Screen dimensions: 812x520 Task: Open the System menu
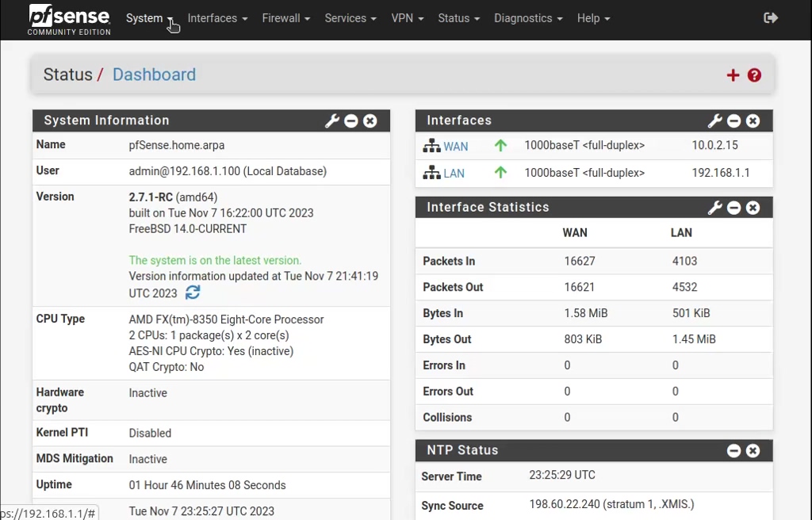144,17
